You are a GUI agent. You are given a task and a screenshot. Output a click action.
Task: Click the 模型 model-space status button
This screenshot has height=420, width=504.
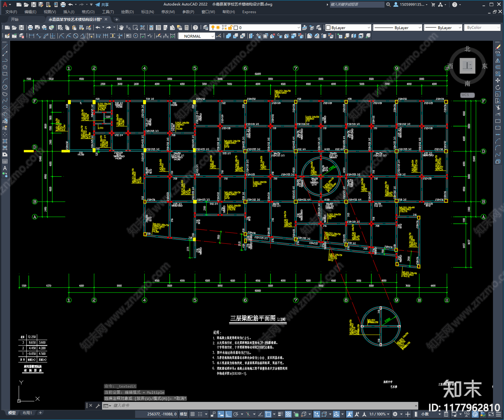tap(183, 414)
